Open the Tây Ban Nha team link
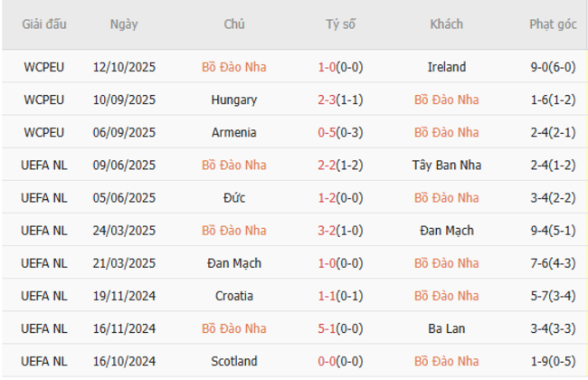 (x=446, y=165)
